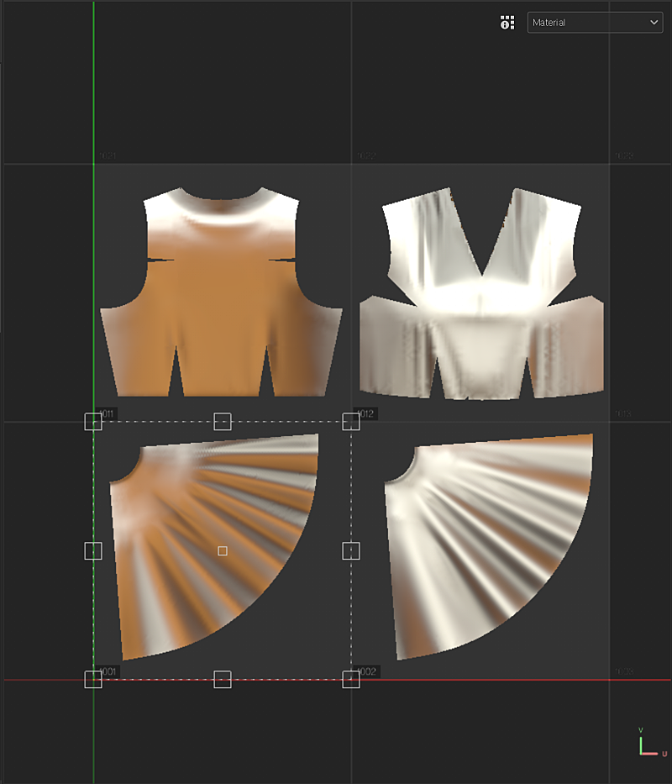The width and height of the screenshot is (672, 784).
Task: Click the chevron arrow on the Material dropdown
Action: tap(654, 23)
